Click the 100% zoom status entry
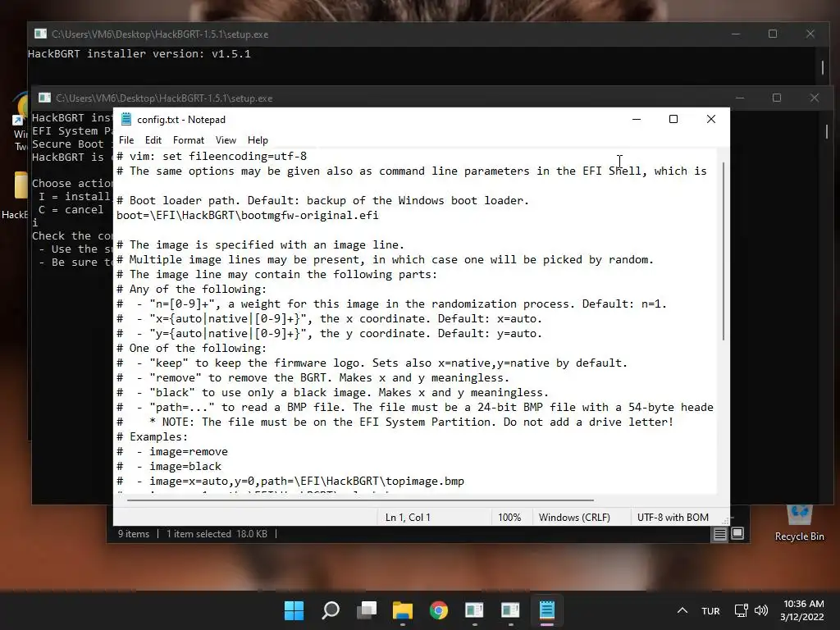The image size is (840, 630). click(x=509, y=518)
